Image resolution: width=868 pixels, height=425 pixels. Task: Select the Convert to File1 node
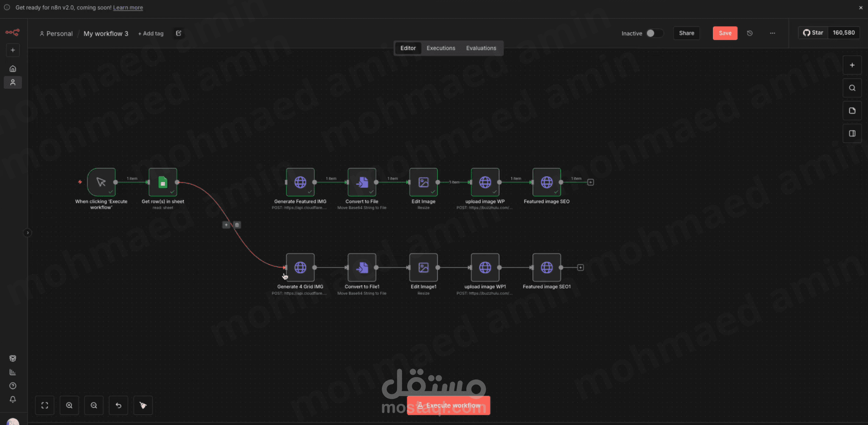(x=362, y=267)
